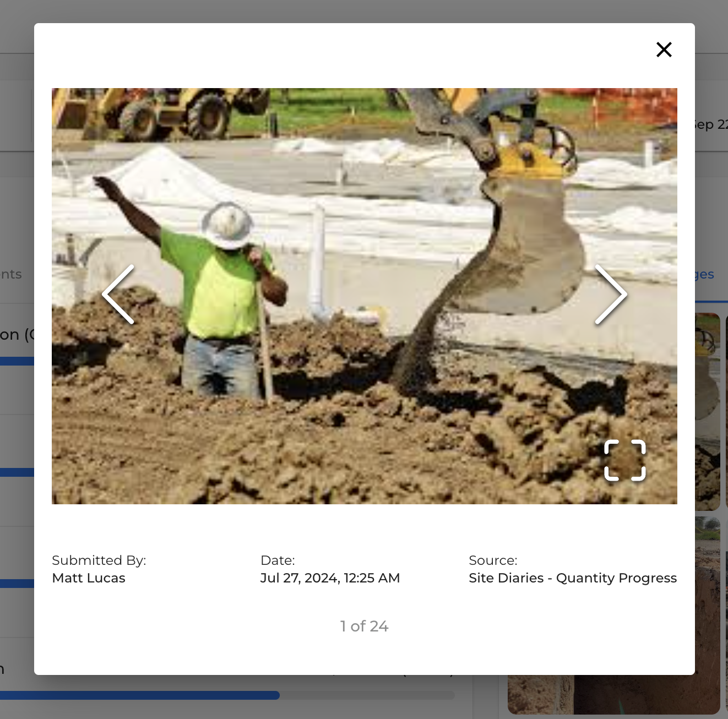The height and width of the screenshot is (719, 728).
Task: Click the 1 of 24 image counter
Action: tap(364, 627)
